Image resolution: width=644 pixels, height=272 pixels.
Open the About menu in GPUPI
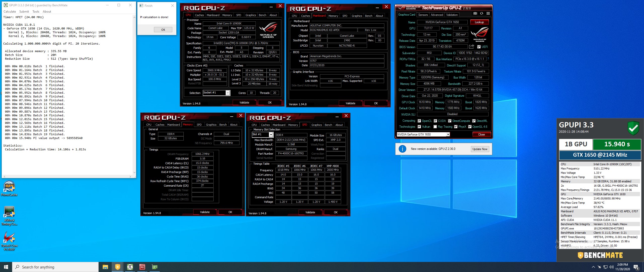pos(47,12)
